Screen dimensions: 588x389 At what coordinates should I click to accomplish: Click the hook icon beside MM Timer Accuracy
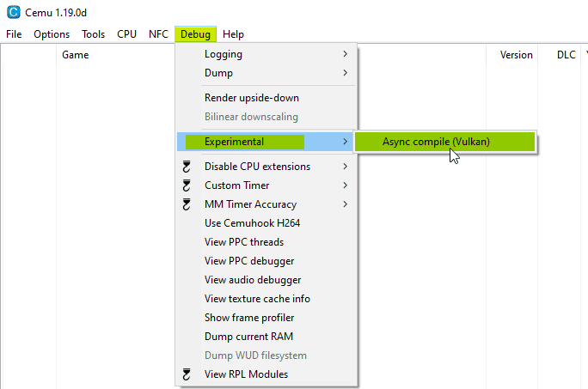coord(187,204)
